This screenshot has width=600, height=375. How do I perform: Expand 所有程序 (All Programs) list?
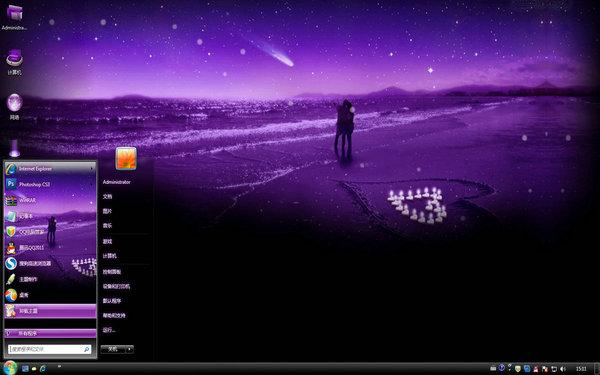coord(50,333)
